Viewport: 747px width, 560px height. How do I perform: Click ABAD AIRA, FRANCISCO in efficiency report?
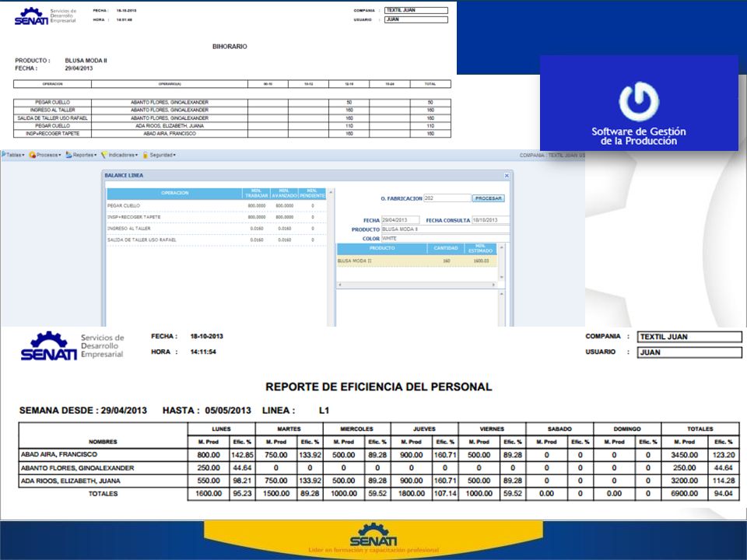pos(59,455)
